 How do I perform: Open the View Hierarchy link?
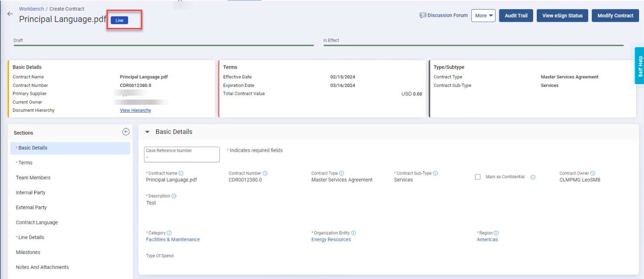[135, 110]
